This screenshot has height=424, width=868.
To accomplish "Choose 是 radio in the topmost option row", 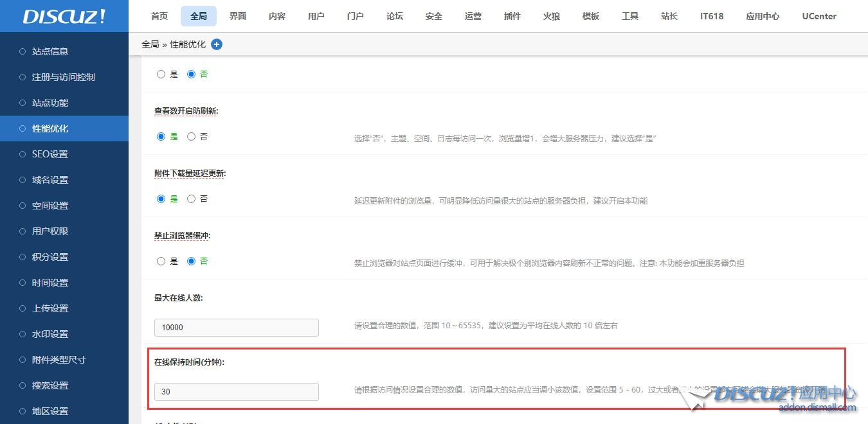I will coord(161,75).
